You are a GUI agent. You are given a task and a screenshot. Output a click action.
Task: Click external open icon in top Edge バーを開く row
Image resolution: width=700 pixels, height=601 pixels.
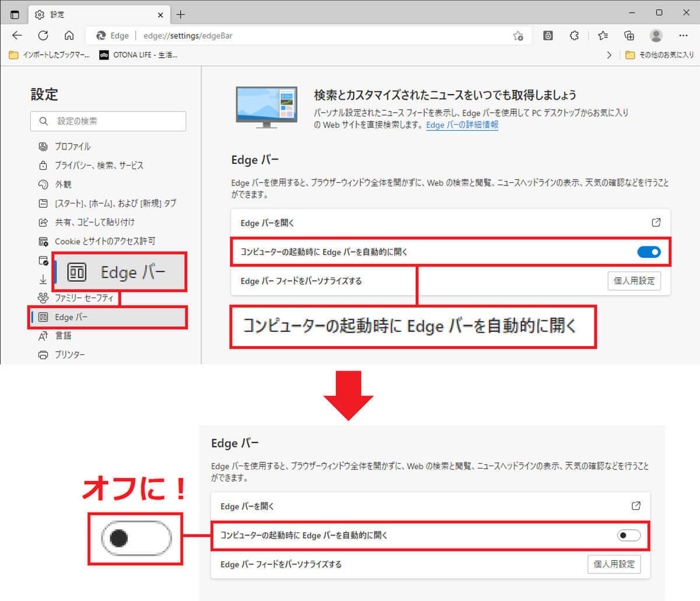click(x=656, y=222)
